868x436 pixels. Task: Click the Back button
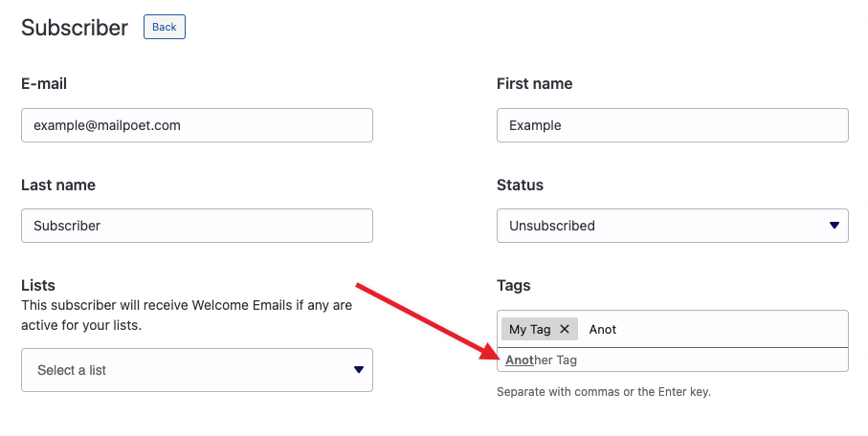tap(165, 27)
